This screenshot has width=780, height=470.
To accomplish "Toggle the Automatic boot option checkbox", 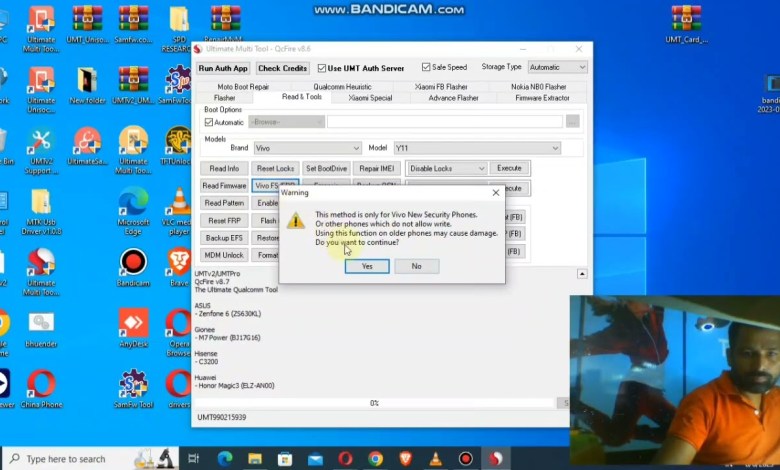I will click(x=208, y=122).
